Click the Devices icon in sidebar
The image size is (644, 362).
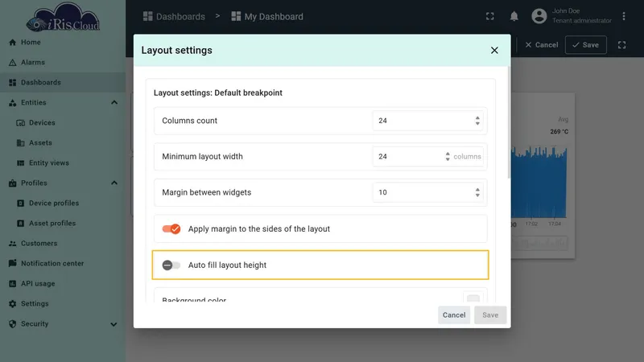21,123
